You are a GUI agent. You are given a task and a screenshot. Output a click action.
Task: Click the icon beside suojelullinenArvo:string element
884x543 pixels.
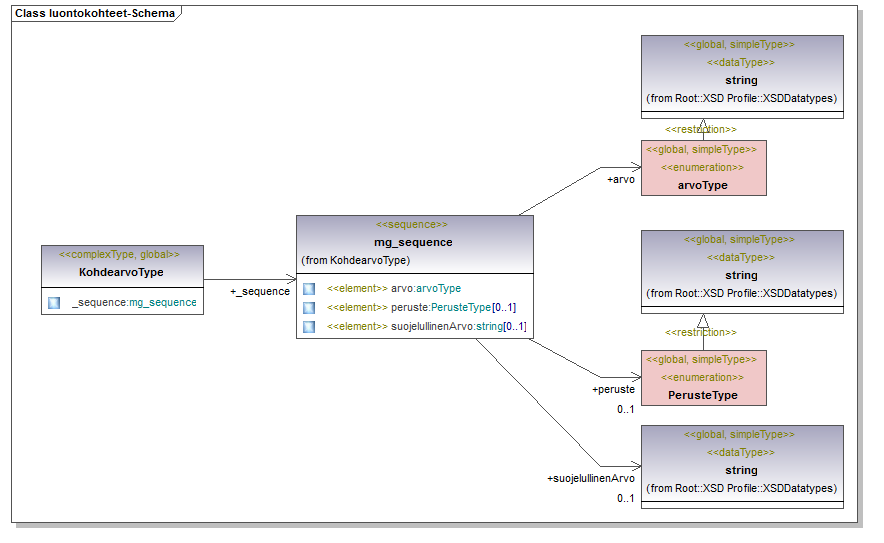click(x=309, y=327)
